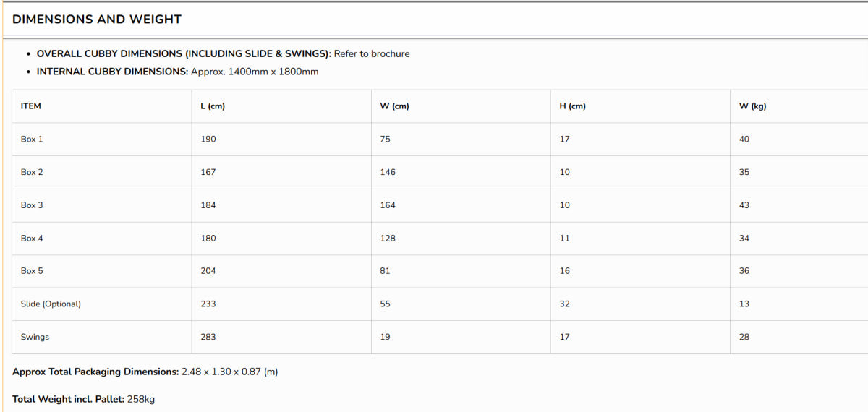This screenshot has width=868, height=412.
Task: Select the Box 3 weight value 43
Action: (x=744, y=205)
